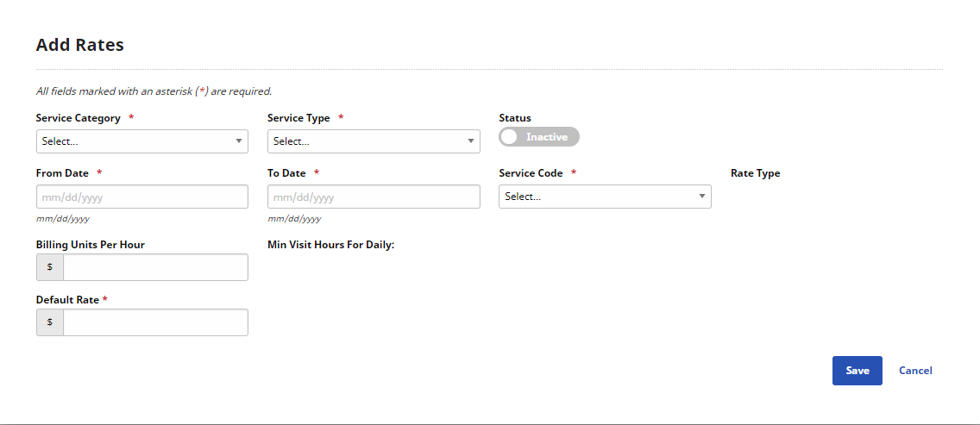Viewport: 980px width, 425px height.
Task: Cancel adding rates
Action: click(915, 371)
